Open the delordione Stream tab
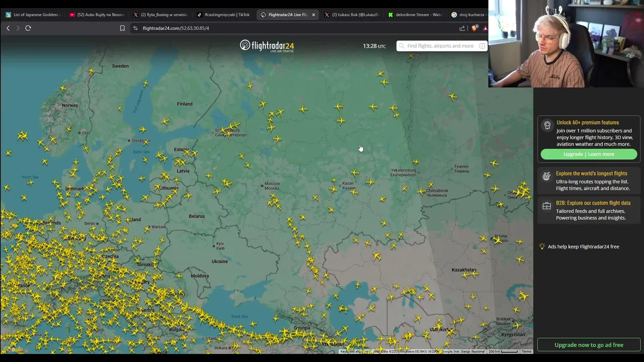Image resolution: width=644 pixels, height=362 pixels. (415, 15)
